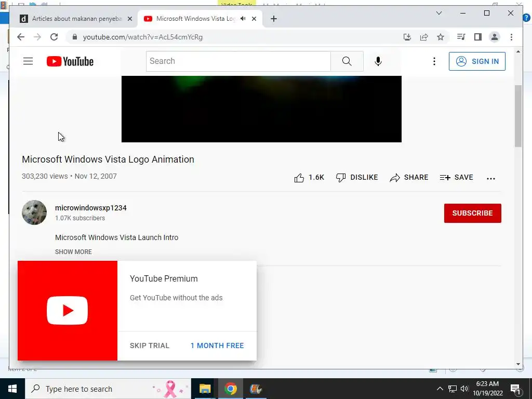Image resolution: width=532 pixels, height=399 pixels.
Task: Click the 303,230 views text
Action: pos(45,177)
